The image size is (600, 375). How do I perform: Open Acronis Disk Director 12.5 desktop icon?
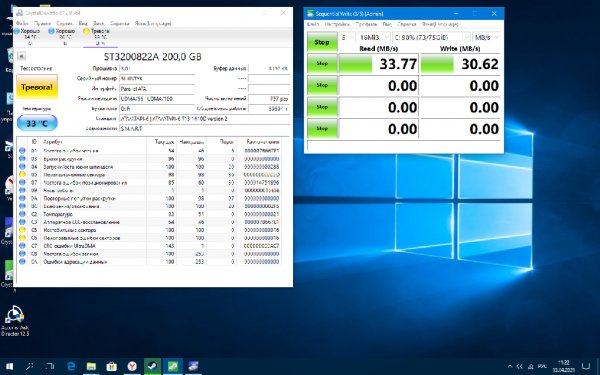coord(15,321)
